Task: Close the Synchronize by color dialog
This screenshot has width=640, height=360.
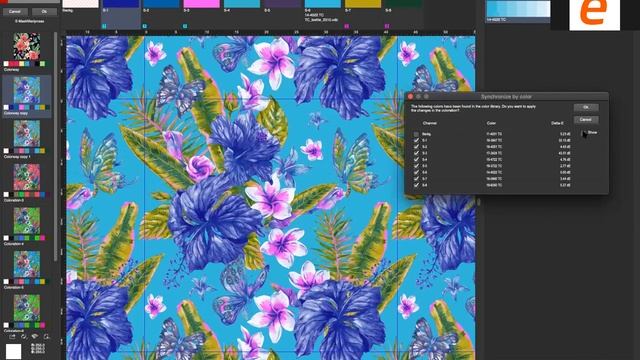Action: pyautogui.click(x=411, y=97)
